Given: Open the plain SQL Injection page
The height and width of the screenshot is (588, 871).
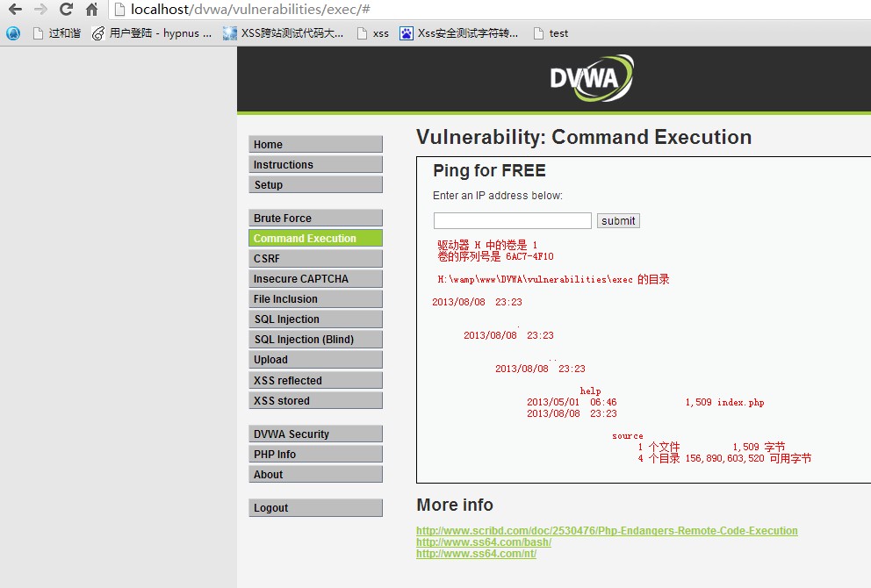Looking at the screenshot, I should (x=315, y=319).
